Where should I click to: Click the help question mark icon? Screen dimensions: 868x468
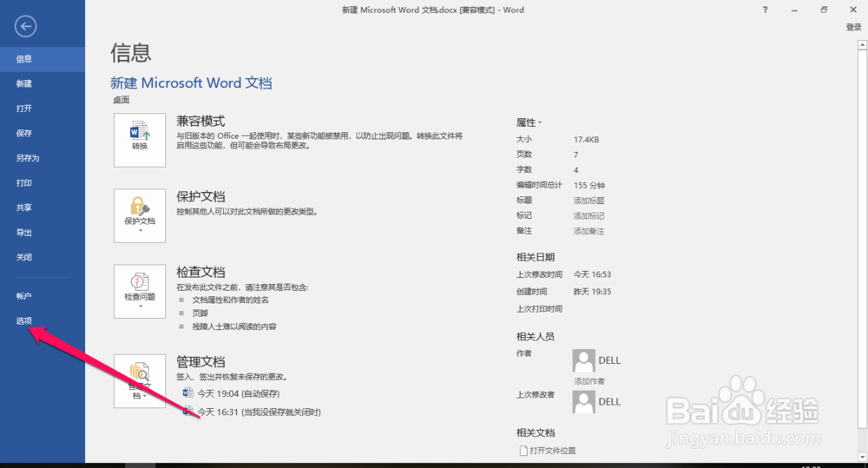[x=765, y=10]
